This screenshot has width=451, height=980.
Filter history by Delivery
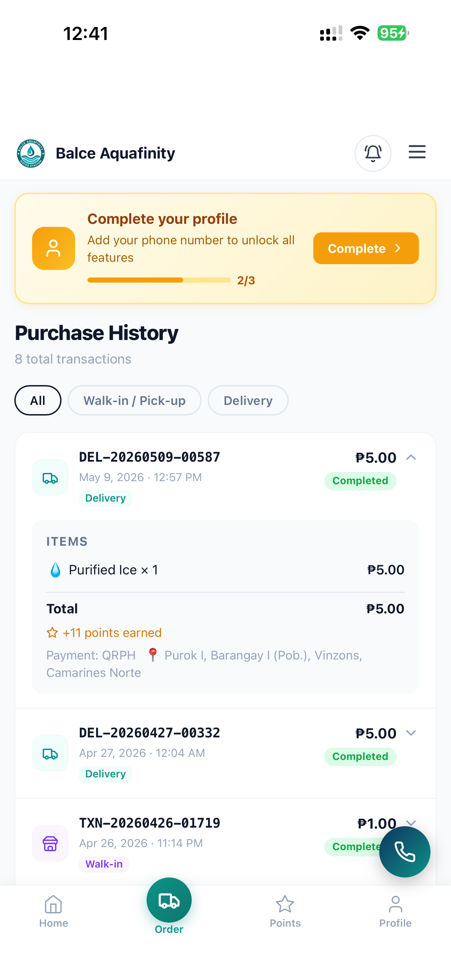coord(248,400)
